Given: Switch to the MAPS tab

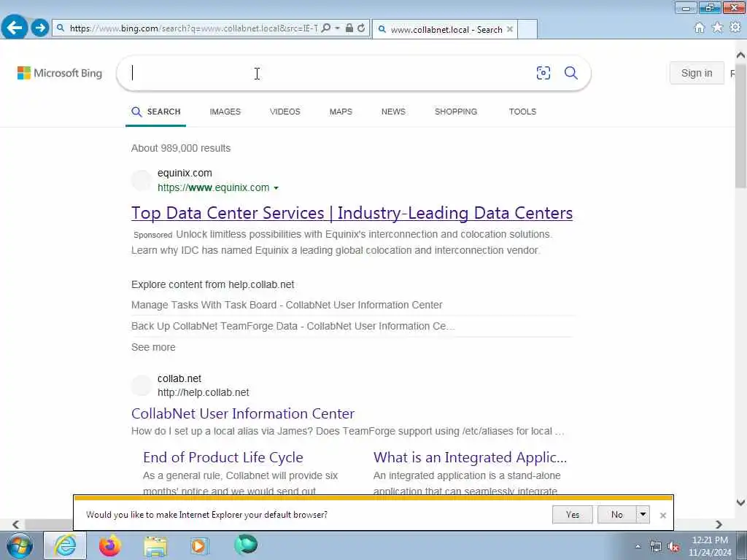Looking at the screenshot, I should (x=341, y=112).
